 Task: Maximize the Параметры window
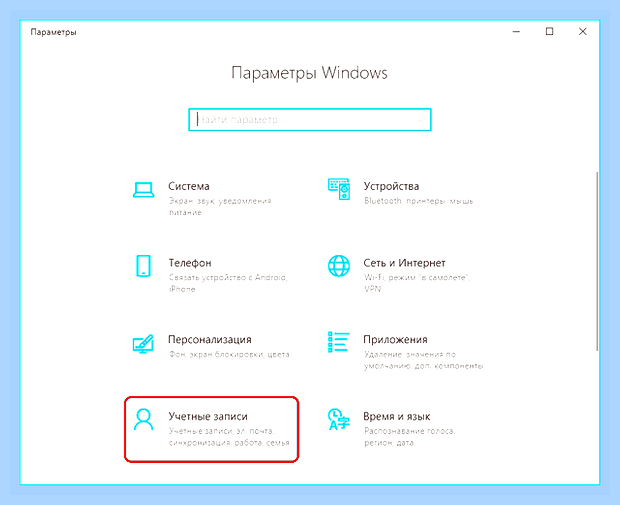[x=549, y=32]
